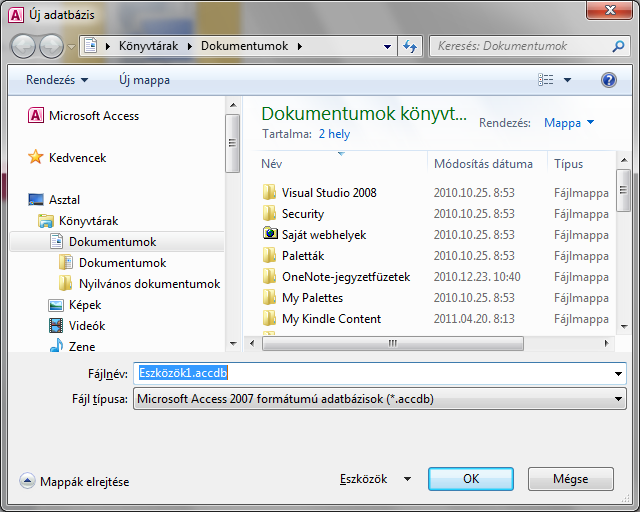This screenshot has height=512, width=640.
Task: Open recent locations dropdown beside Forward arrow
Action: pos(71,47)
